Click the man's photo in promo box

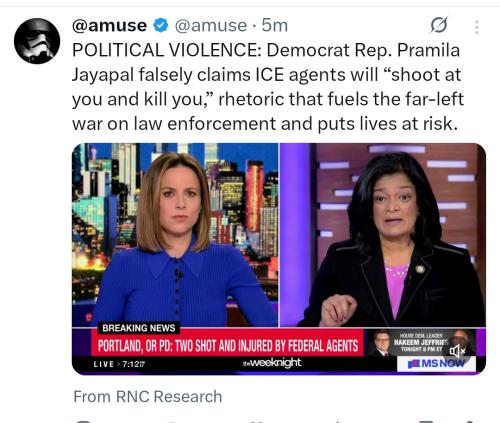(381, 343)
